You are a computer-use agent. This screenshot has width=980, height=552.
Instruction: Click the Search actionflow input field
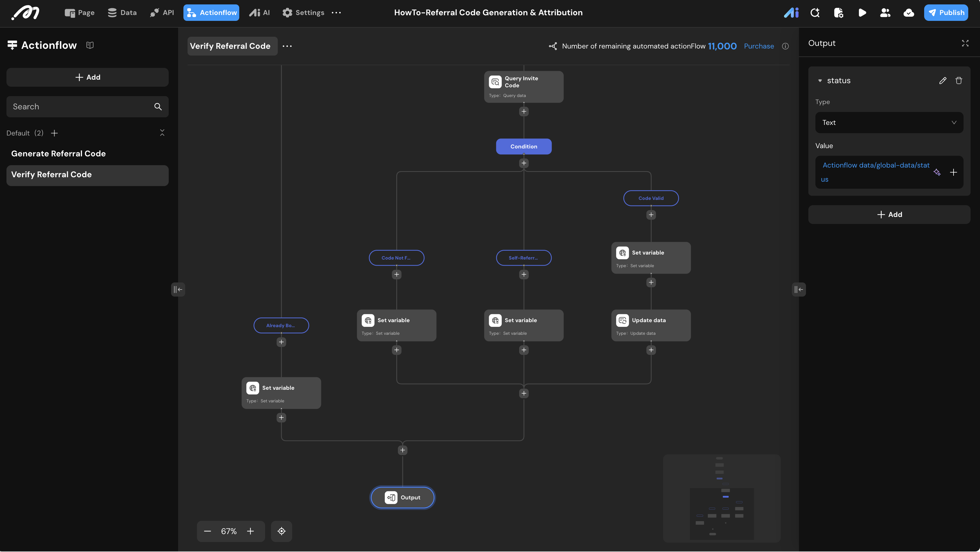click(80, 107)
